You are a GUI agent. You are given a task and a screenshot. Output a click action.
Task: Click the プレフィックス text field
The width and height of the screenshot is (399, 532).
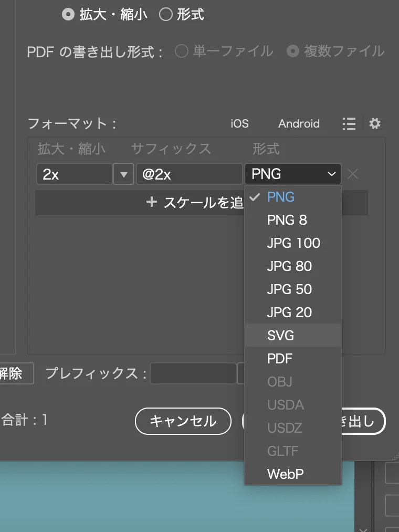click(193, 373)
